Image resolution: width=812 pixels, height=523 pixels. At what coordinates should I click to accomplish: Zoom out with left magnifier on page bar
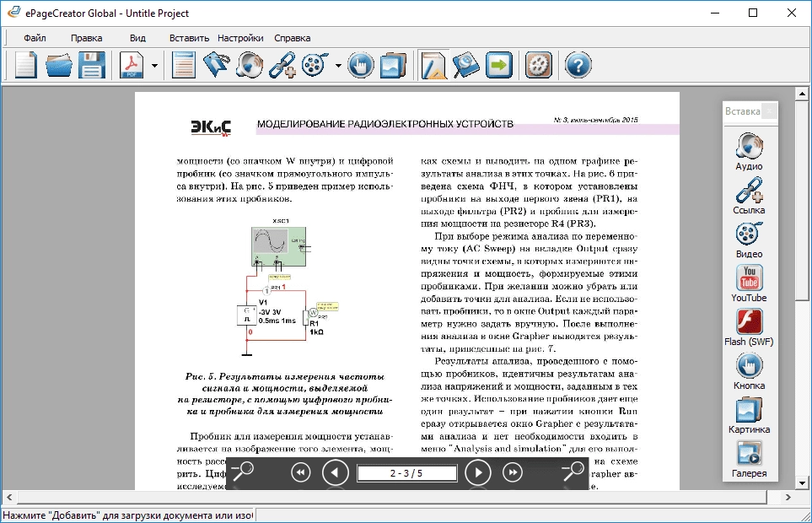pyautogui.click(x=242, y=472)
